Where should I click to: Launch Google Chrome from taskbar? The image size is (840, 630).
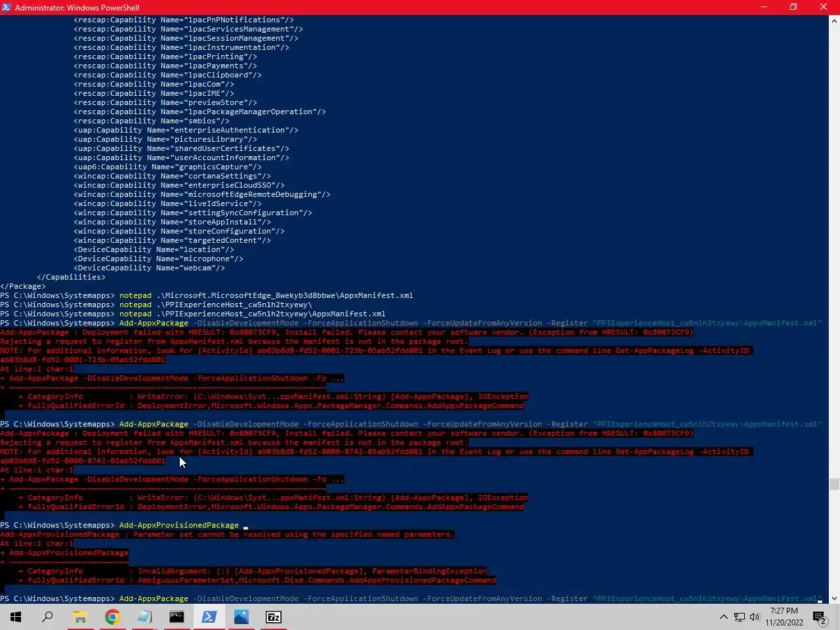coord(112,617)
